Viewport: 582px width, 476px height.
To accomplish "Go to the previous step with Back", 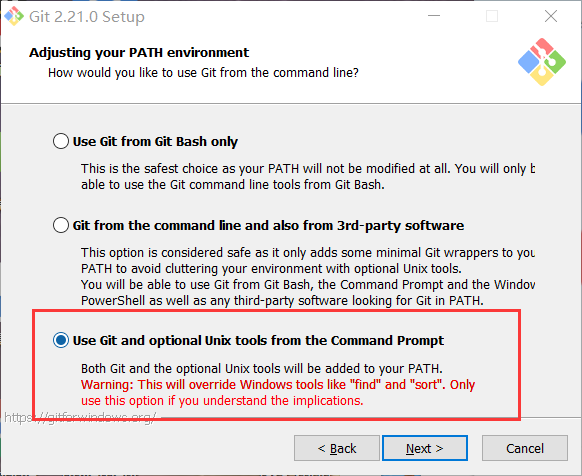I will pos(337,448).
